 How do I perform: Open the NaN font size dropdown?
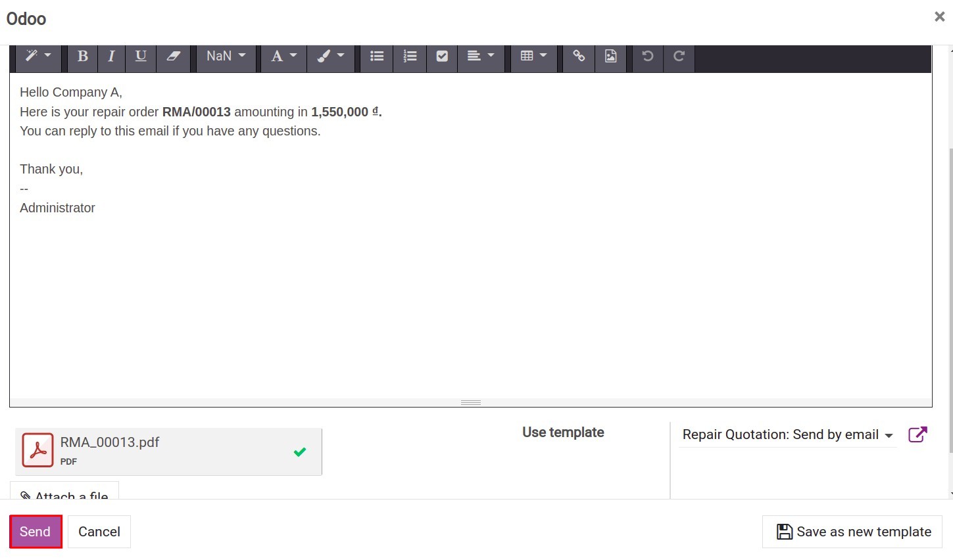coord(226,57)
